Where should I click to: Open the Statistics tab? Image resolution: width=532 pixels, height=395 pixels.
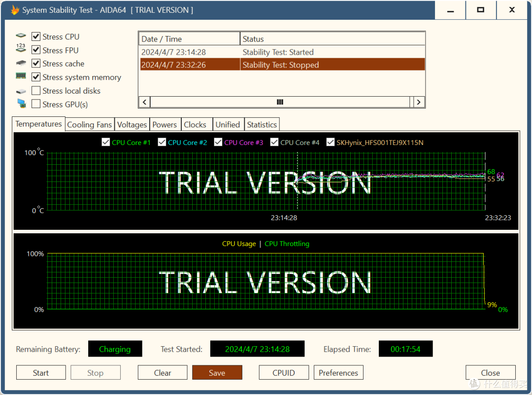262,125
